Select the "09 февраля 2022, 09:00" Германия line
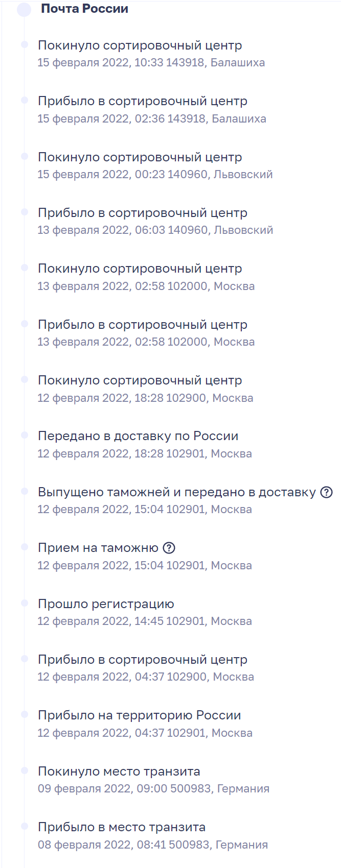The image size is (341, 868). (153, 788)
